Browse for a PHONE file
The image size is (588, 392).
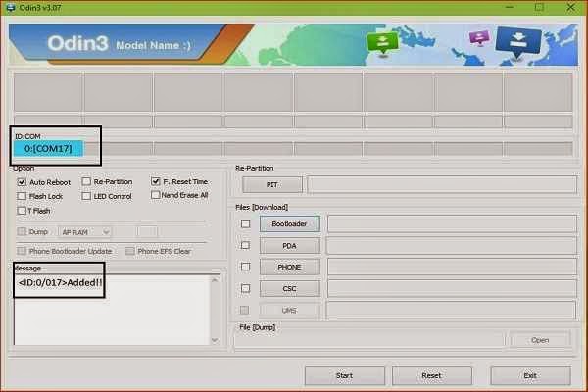(x=289, y=268)
